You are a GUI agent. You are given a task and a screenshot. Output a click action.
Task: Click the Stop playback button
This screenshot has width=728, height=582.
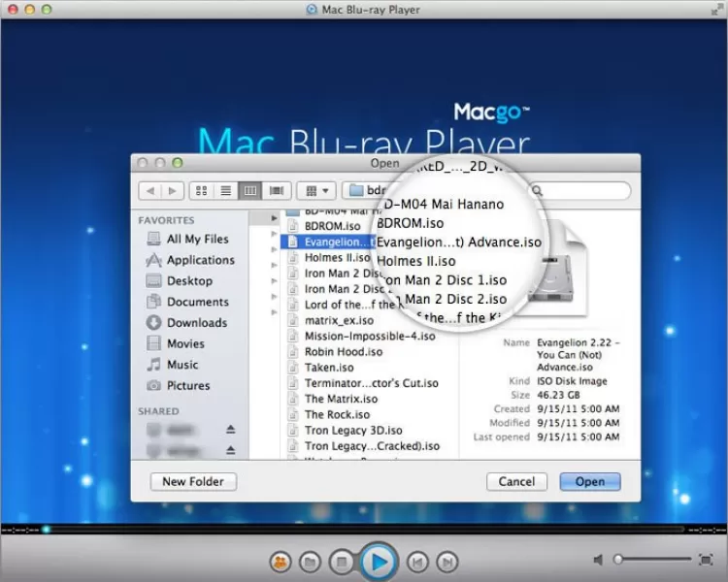342,562
